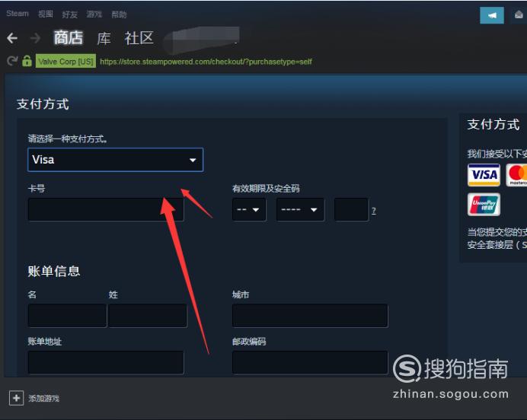Open the 好友 (Friends) menu
This screenshot has height=420, width=527.
point(69,14)
